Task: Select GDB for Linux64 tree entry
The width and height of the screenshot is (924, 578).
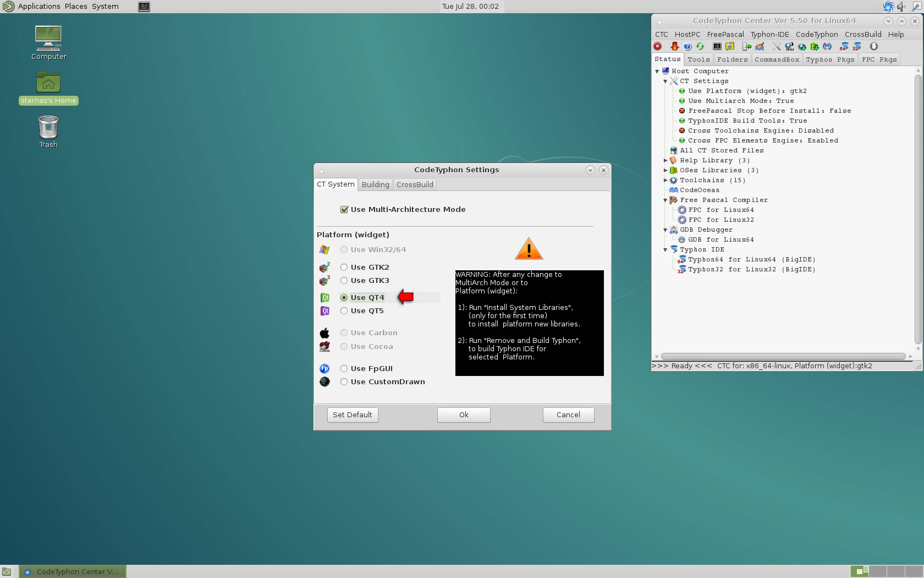Action: pyautogui.click(x=721, y=239)
